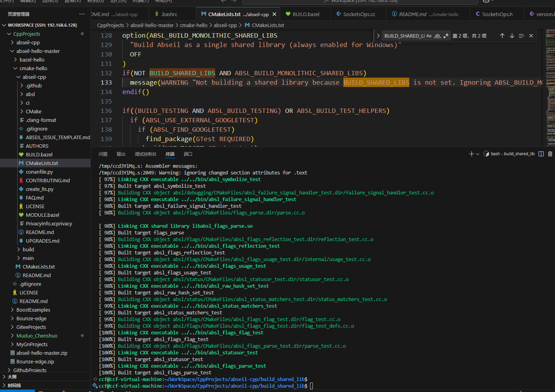Switch to the 问题 panel tab
Screen dimensions: 555x392
click(103, 154)
